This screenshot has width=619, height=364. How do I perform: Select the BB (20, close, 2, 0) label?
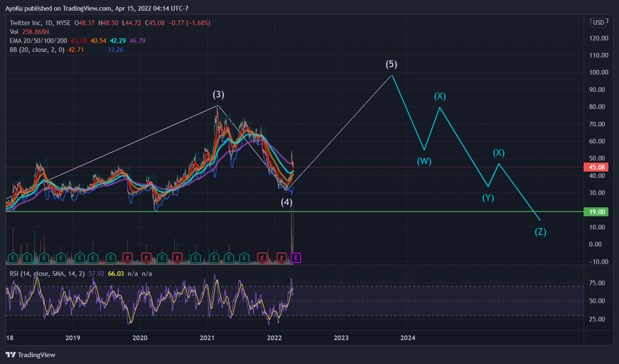click(37, 50)
